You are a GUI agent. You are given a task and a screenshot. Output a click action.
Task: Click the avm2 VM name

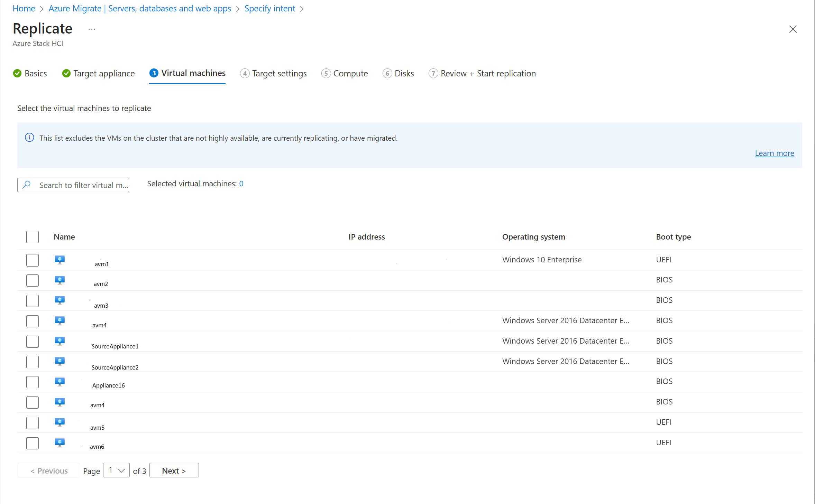[101, 284]
